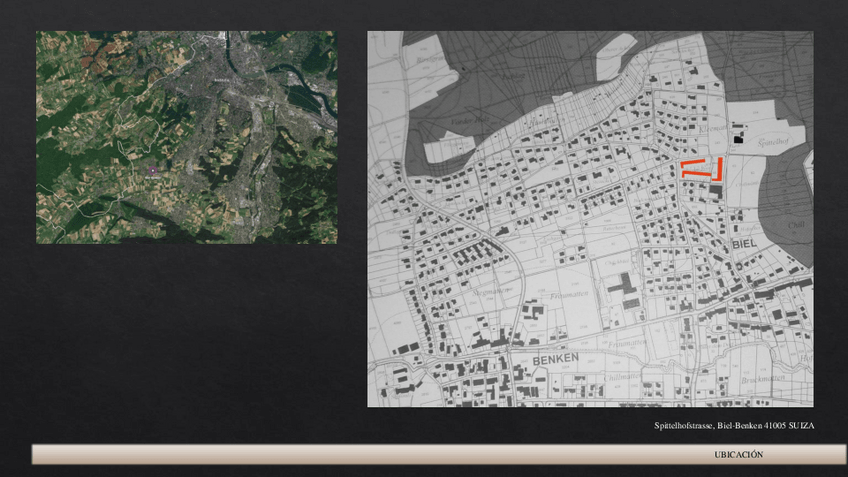Click the Spittelhof label on the map

[773, 145]
